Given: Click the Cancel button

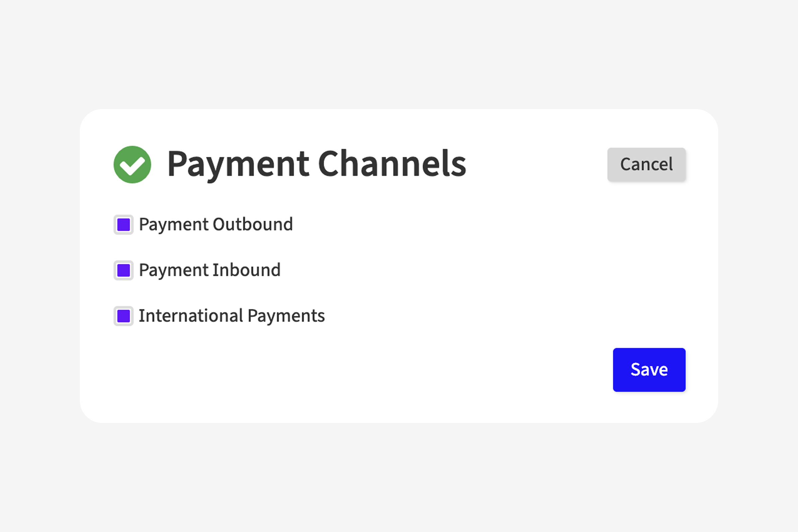Looking at the screenshot, I should click(x=646, y=165).
